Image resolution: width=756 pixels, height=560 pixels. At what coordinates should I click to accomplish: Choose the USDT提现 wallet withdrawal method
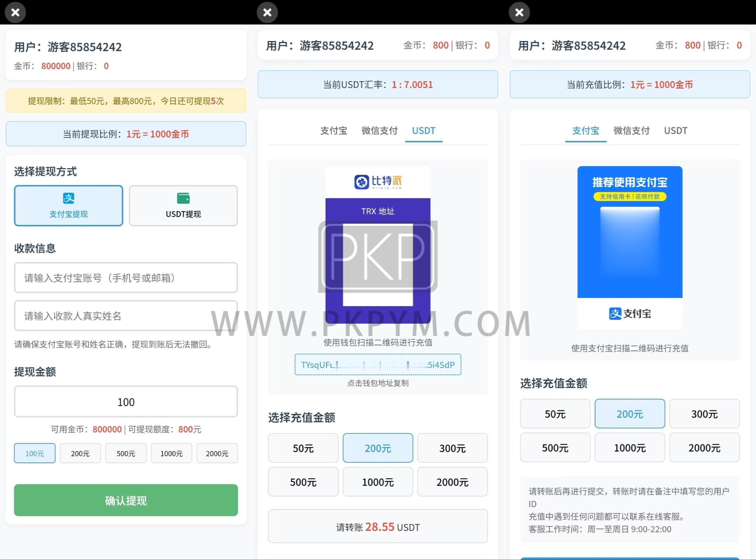(183, 206)
